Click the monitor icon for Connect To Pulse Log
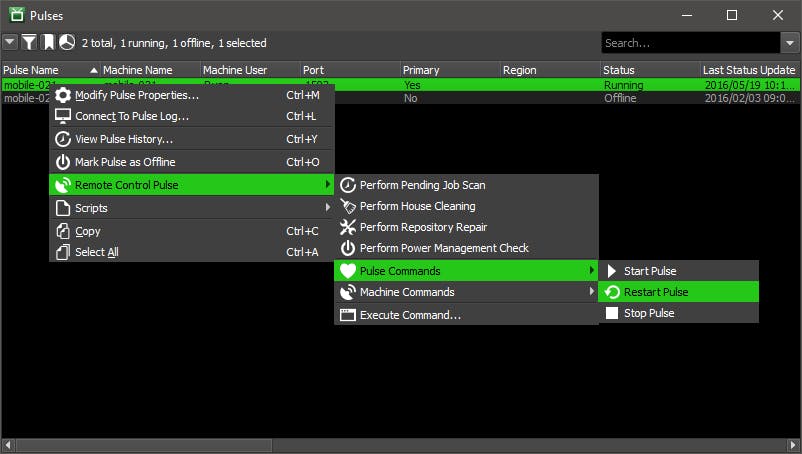Image resolution: width=802 pixels, height=454 pixels. point(62,116)
